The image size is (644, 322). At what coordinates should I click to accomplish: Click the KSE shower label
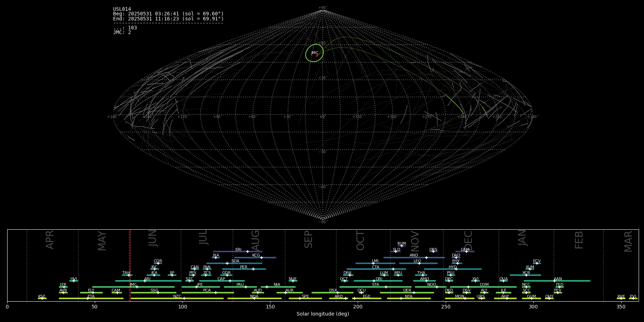pos(42,297)
